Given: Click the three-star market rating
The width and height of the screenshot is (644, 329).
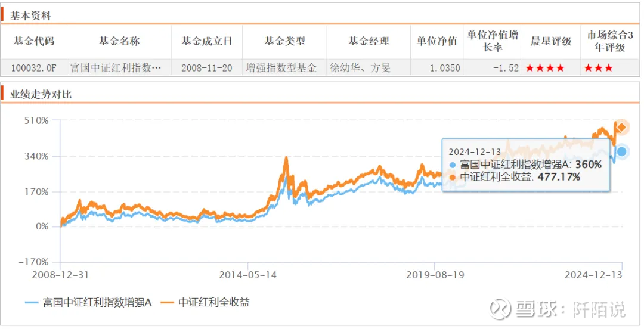Looking at the screenshot, I should click(599, 68).
